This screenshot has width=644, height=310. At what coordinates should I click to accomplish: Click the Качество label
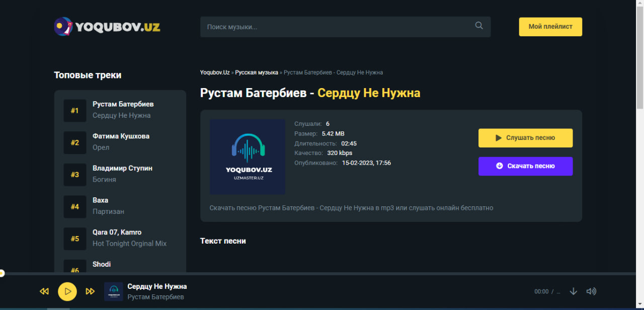pyautogui.click(x=308, y=153)
